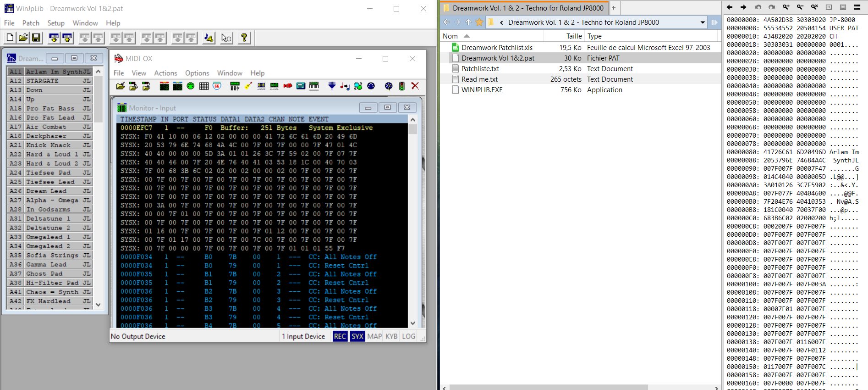Toggle the SYX indicator in status bar
868x390 pixels.
tap(357, 336)
